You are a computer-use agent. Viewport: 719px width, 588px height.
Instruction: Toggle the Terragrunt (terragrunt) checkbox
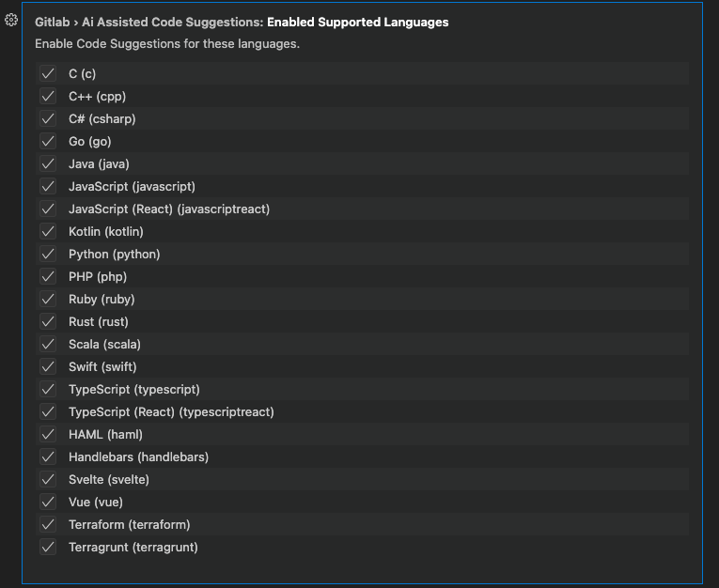[x=48, y=547]
